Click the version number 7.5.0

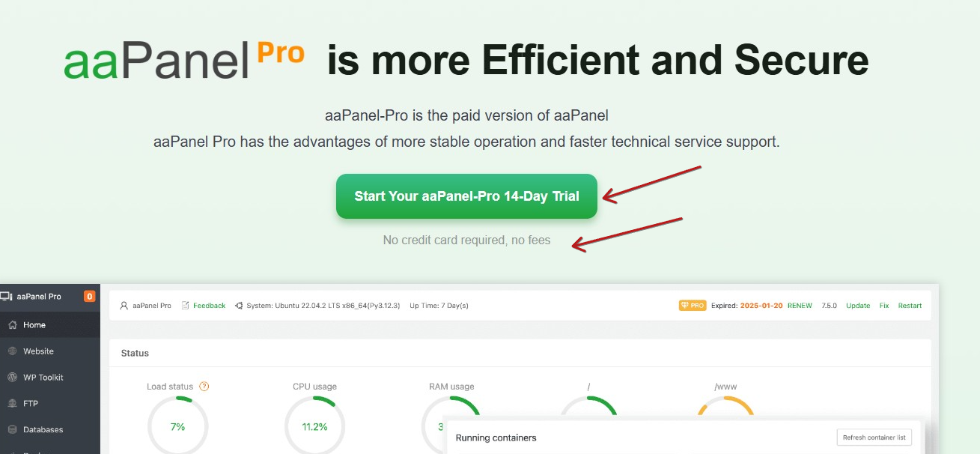pyautogui.click(x=829, y=306)
